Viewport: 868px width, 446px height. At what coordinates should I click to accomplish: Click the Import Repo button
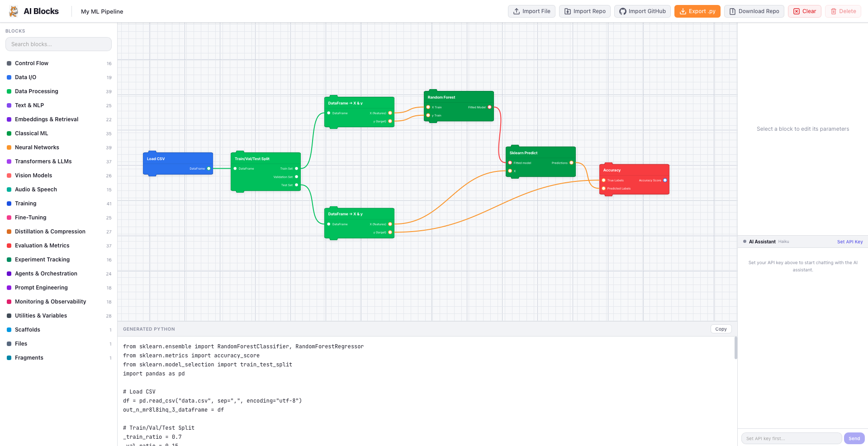(585, 11)
